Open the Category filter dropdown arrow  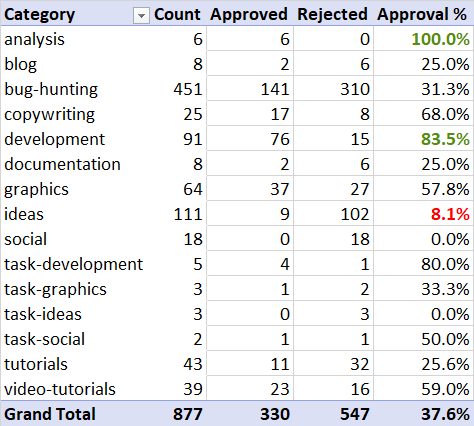click(x=141, y=15)
